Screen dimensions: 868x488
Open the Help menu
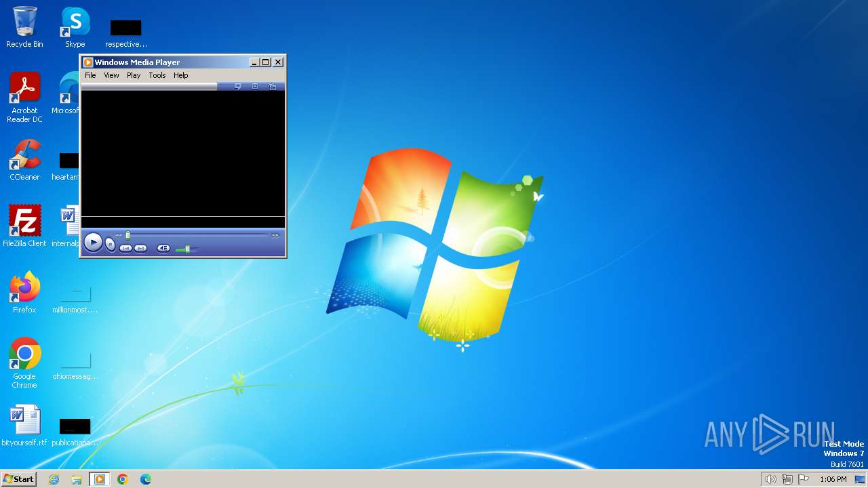pos(181,75)
